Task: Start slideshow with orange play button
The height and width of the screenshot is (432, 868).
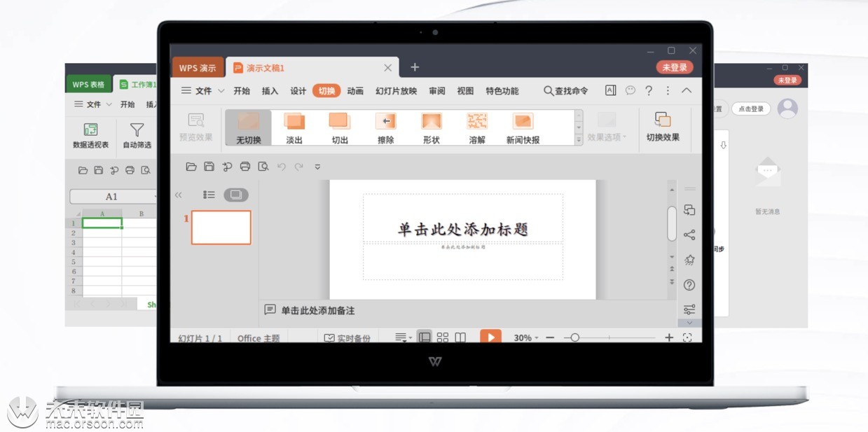Action: coord(490,337)
